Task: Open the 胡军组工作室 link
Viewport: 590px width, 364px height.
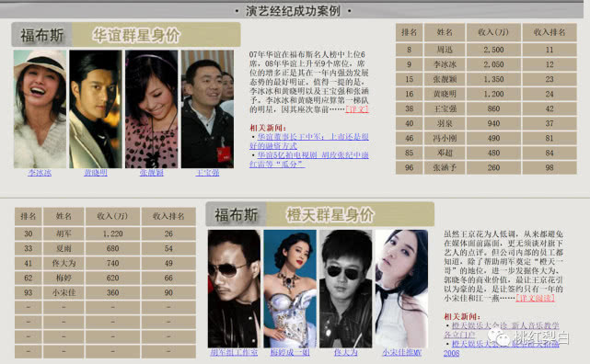Action: tap(234, 352)
